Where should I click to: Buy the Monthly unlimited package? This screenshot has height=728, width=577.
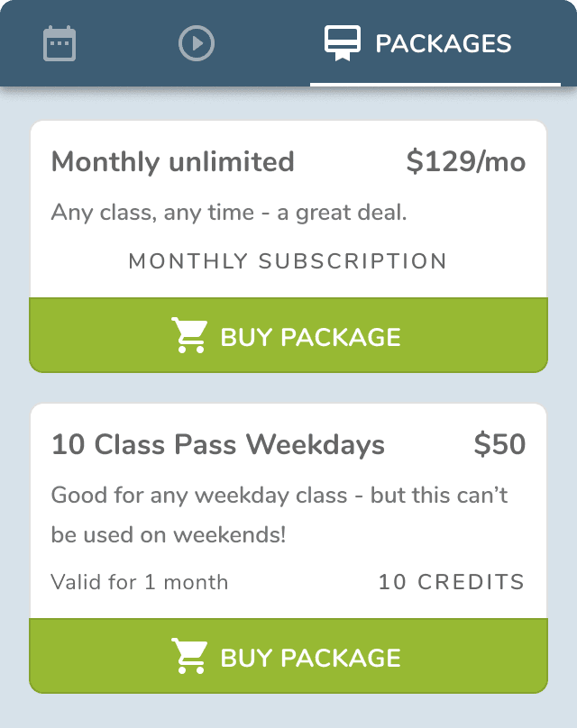[288, 335]
